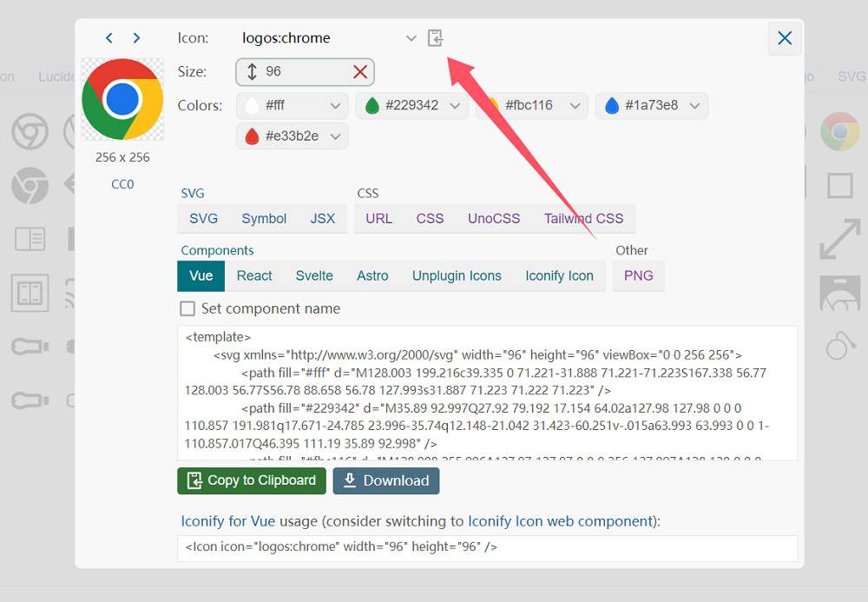Enable the Set component name checkbox
The height and width of the screenshot is (602, 868).
[187, 308]
